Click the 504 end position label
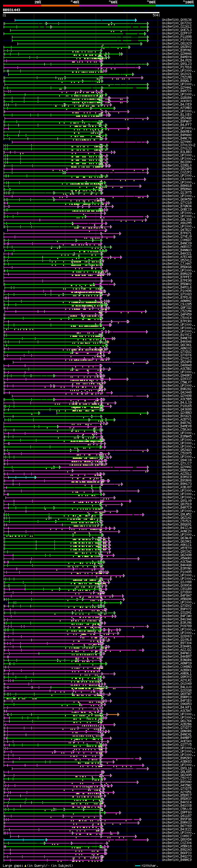The width and height of the screenshot is (197, 868). (155, 15)
